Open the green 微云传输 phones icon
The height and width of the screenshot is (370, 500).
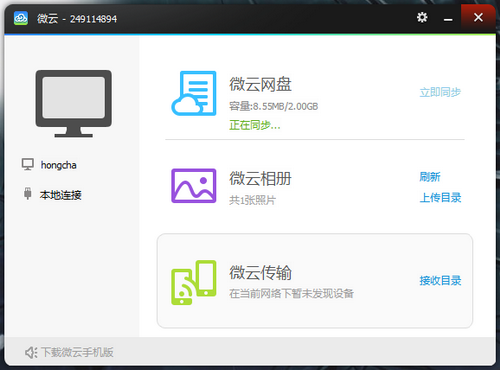(x=194, y=282)
